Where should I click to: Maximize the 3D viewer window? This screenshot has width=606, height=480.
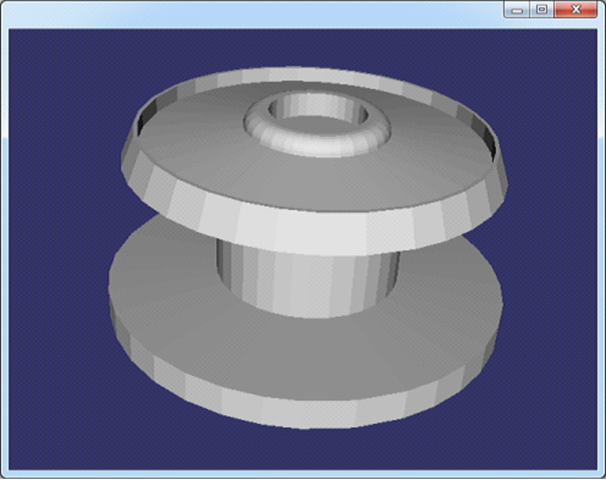click(541, 9)
